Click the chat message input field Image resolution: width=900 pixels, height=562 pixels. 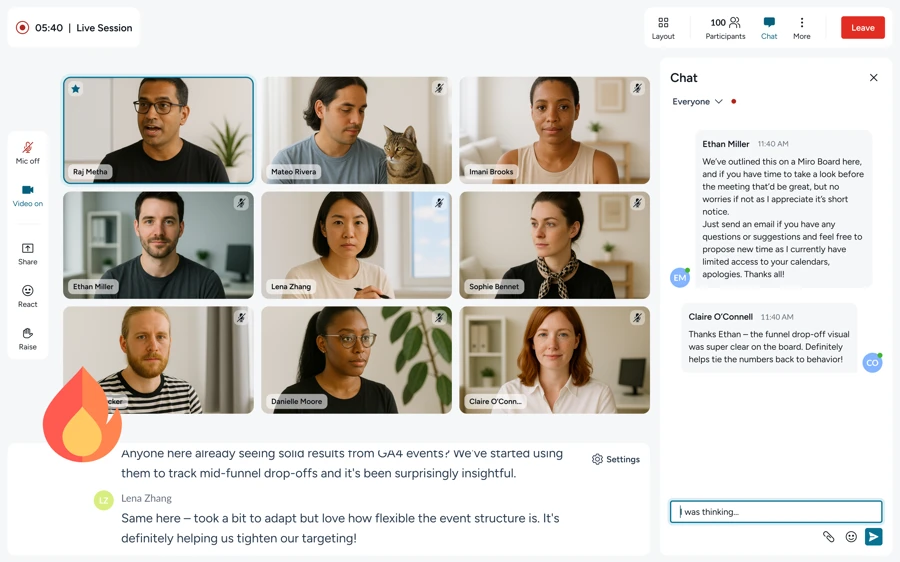coord(775,512)
